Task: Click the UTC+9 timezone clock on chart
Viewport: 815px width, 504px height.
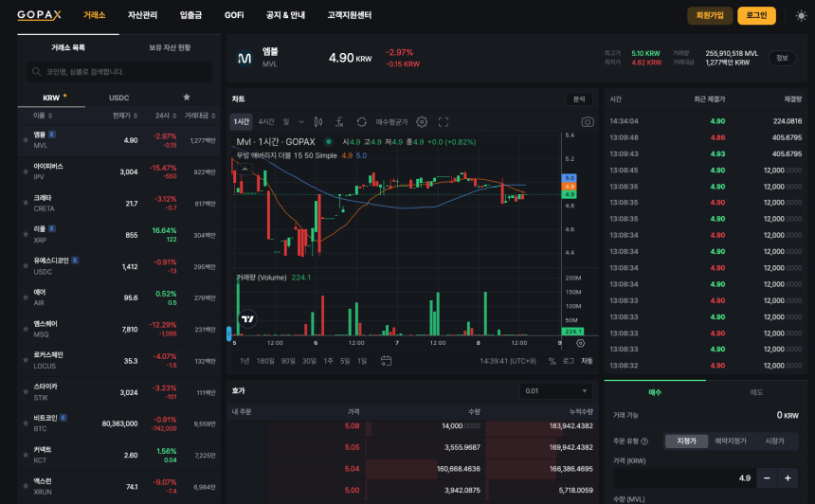Action: click(x=508, y=361)
